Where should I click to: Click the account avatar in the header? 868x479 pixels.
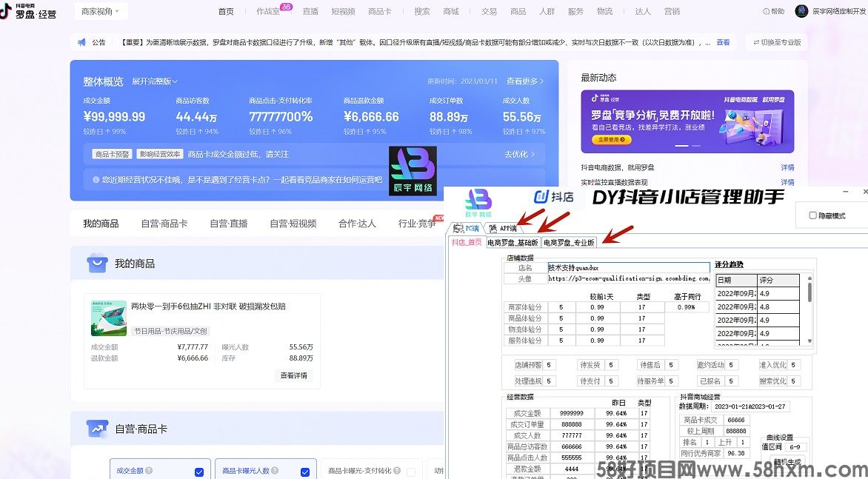(801, 11)
